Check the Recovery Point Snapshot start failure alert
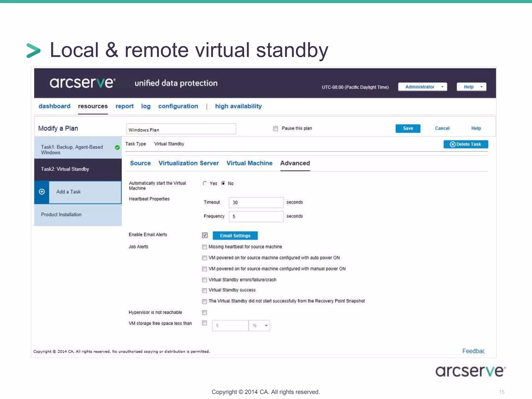Image resolution: width=532 pixels, height=399 pixels. (204, 301)
